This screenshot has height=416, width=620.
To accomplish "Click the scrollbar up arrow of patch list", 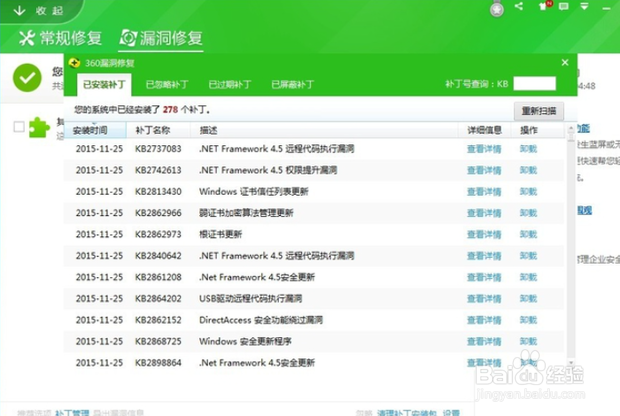I will pyautogui.click(x=571, y=129).
